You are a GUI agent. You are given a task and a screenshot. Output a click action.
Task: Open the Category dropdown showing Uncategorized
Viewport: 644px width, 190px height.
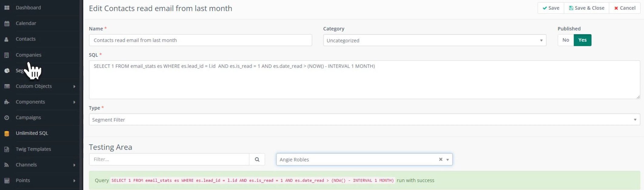click(x=434, y=40)
